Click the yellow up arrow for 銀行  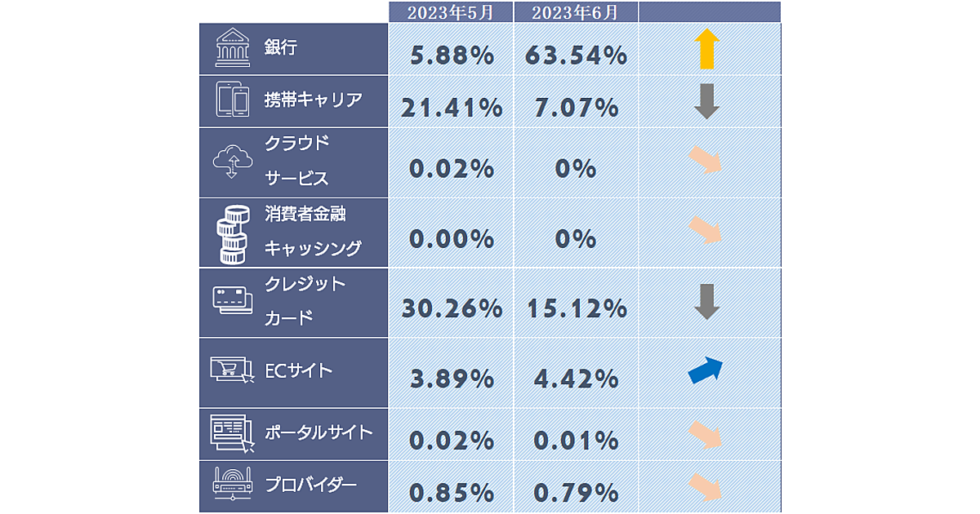pyautogui.click(x=708, y=49)
